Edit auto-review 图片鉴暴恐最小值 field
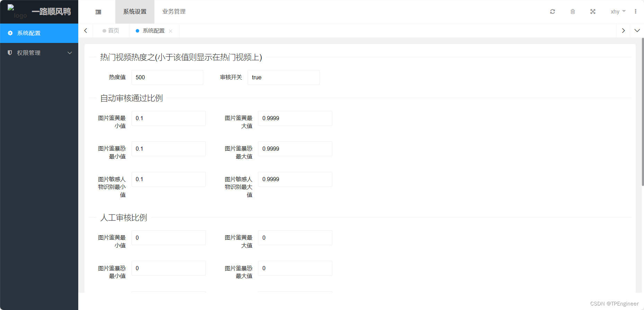The image size is (644, 310). [x=168, y=149]
